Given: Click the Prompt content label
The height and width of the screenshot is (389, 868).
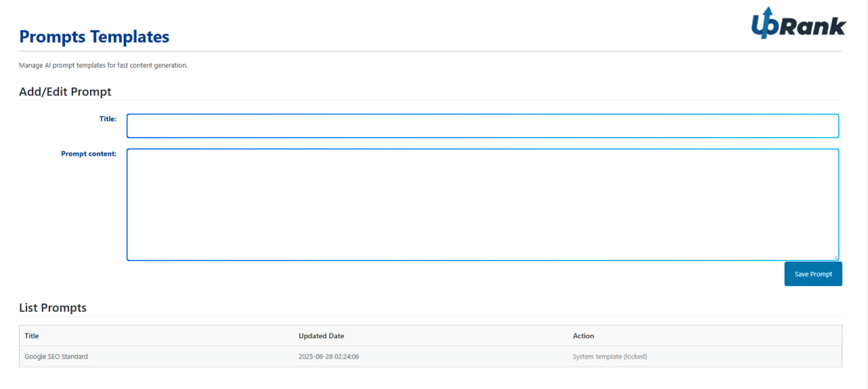Looking at the screenshot, I should click(x=89, y=154).
